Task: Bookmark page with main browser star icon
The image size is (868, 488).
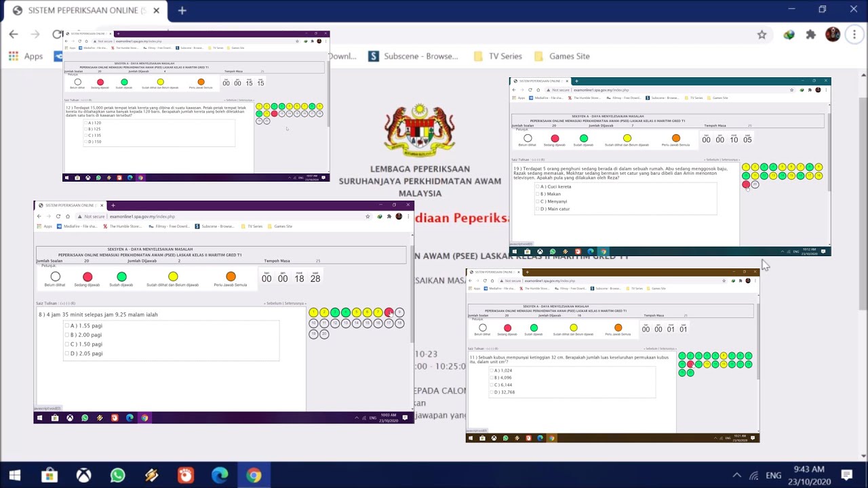Action: pyautogui.click(x=762, y=35)
